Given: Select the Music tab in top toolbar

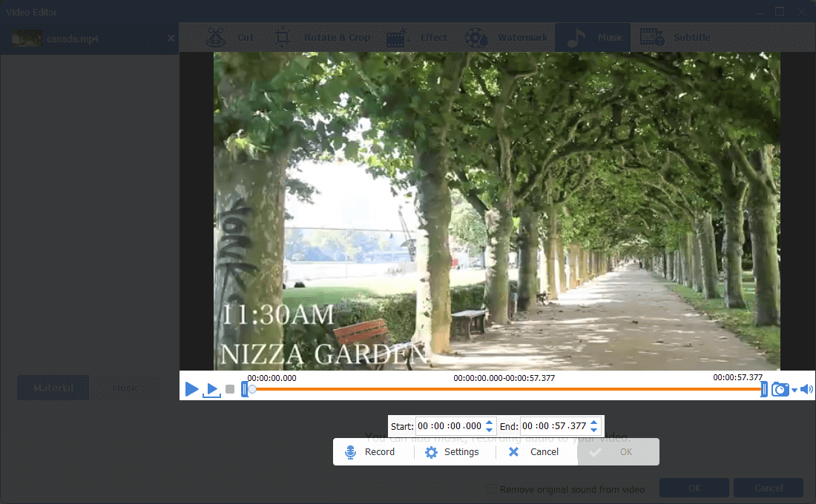Looking at the screenshot, I should tap(593, 38).
